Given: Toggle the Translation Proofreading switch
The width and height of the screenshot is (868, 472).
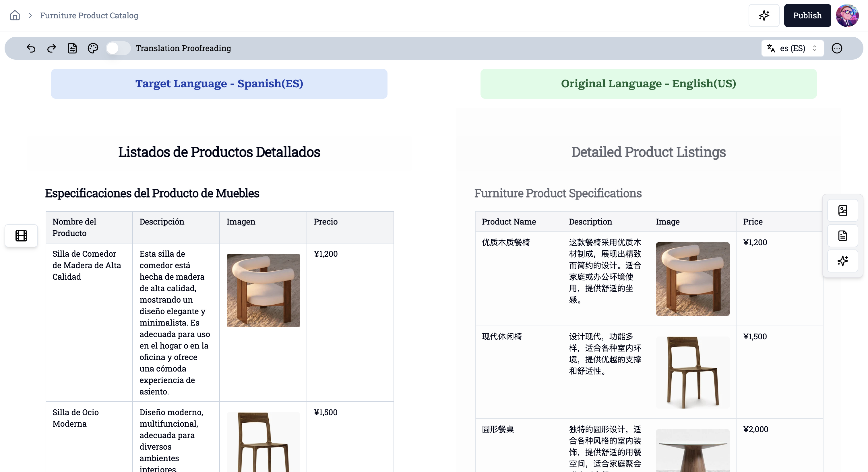Looking at the screenshot, I should pyautogui.click(x=117, y=48).
